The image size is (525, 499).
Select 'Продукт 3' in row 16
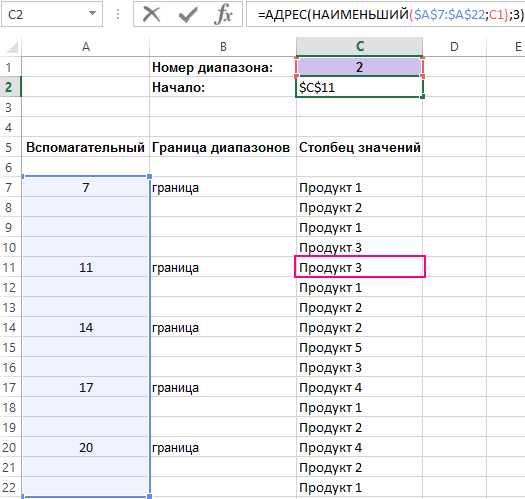(x=360, y=367)
